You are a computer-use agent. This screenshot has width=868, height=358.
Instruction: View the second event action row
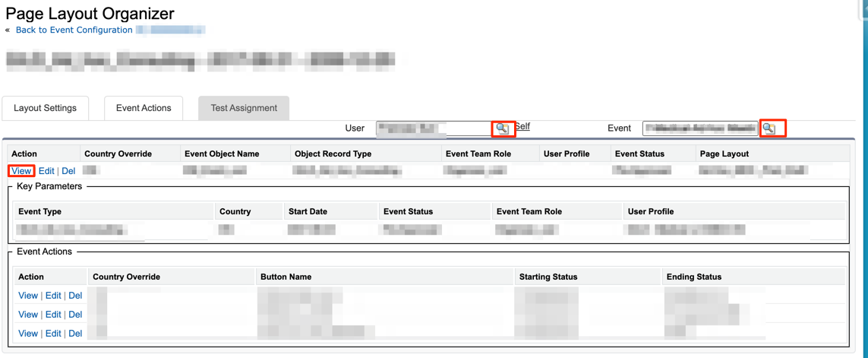(28, 315)
